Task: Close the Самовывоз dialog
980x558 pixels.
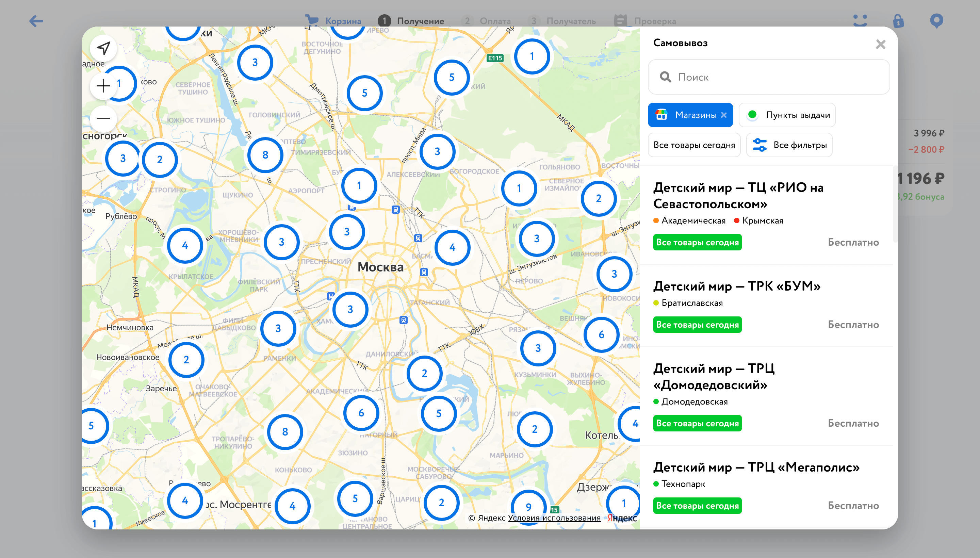Action: click(880, 45)
